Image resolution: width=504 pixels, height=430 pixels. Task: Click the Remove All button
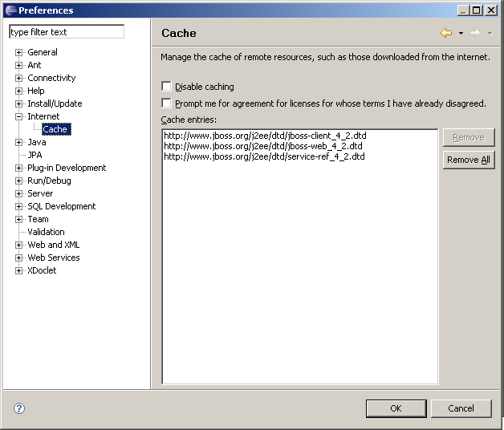click(x=469, y=160)
